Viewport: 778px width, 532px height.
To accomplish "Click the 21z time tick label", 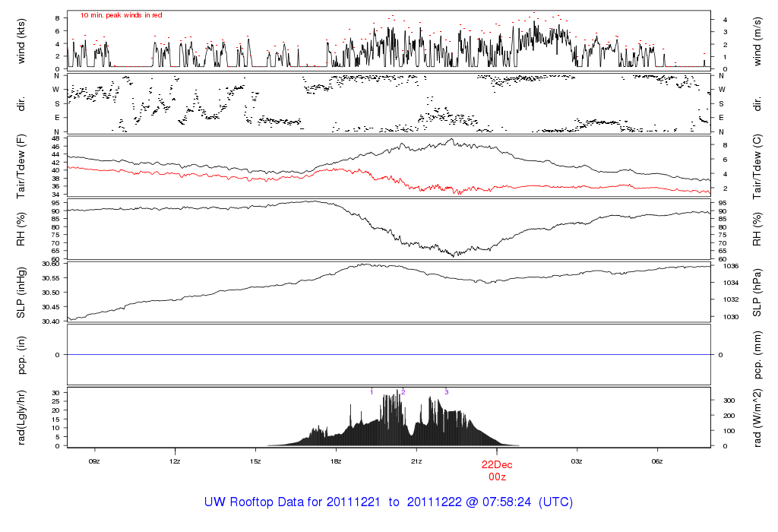I will (416, 461).
